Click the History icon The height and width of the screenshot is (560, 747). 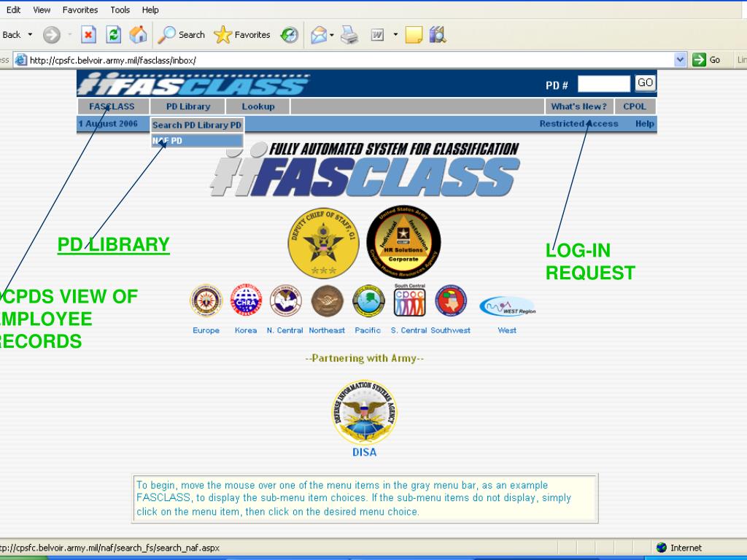[289, 35]
